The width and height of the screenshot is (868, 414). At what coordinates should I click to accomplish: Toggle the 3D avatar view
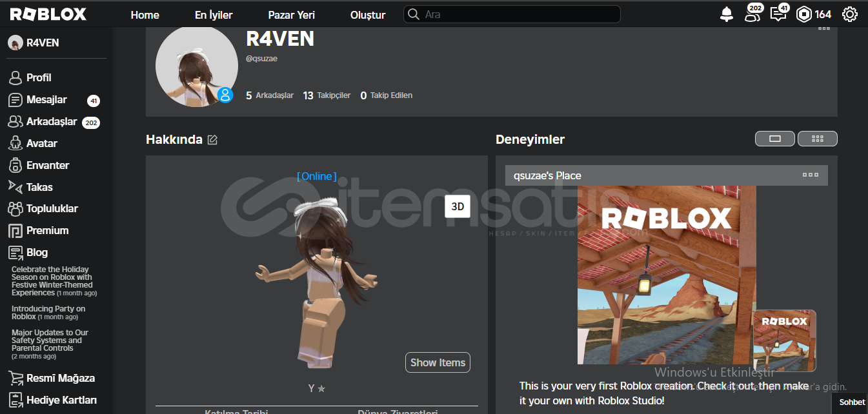click(458, 207)
